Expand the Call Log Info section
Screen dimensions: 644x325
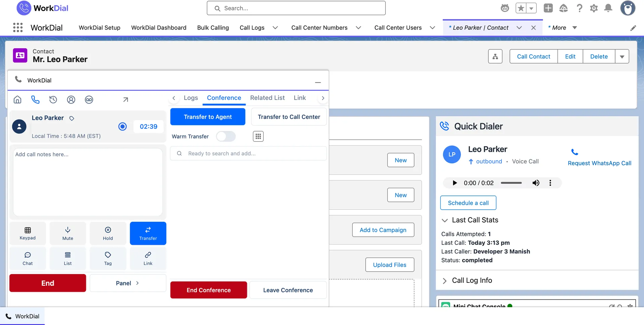[x=444, y=281]
